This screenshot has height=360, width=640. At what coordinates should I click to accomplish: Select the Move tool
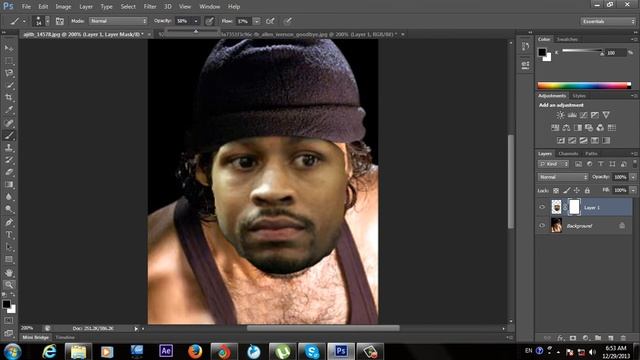[x=9, y=48]
